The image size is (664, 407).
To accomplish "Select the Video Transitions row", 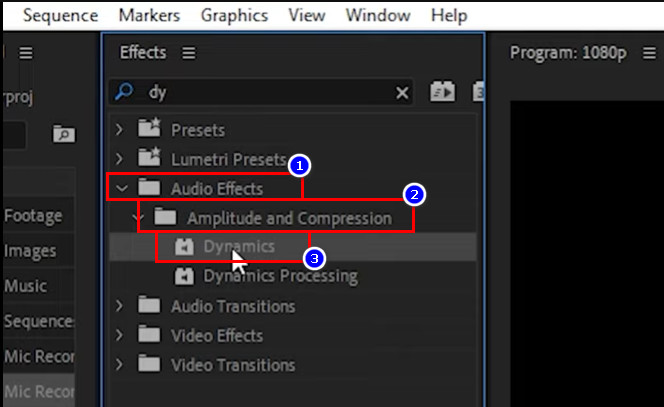I will 293,365.
